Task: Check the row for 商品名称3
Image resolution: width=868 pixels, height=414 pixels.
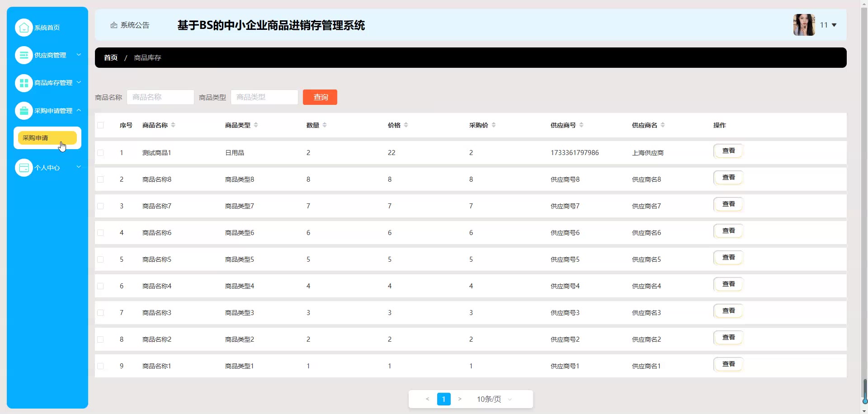Action: pyautogui.click(x=100, y=313)
